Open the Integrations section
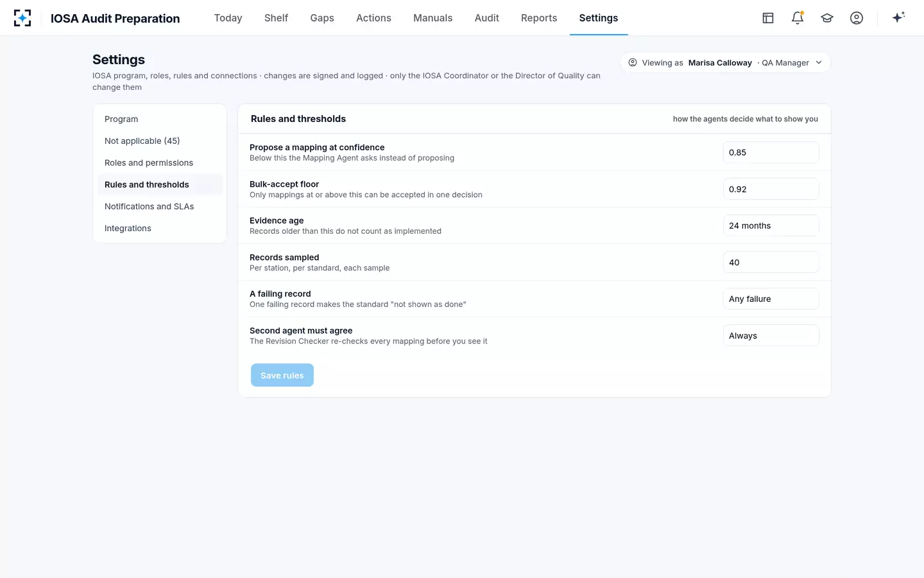Image resolution: width=924 pixels, height=578 pixels. tap(160, 229)
